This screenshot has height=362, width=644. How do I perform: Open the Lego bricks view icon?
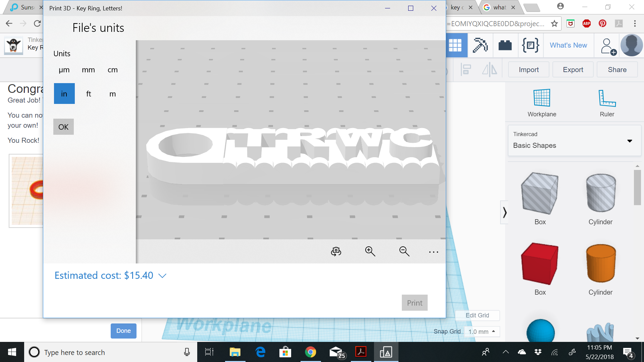pyautogui.click(x=505, y=45)
